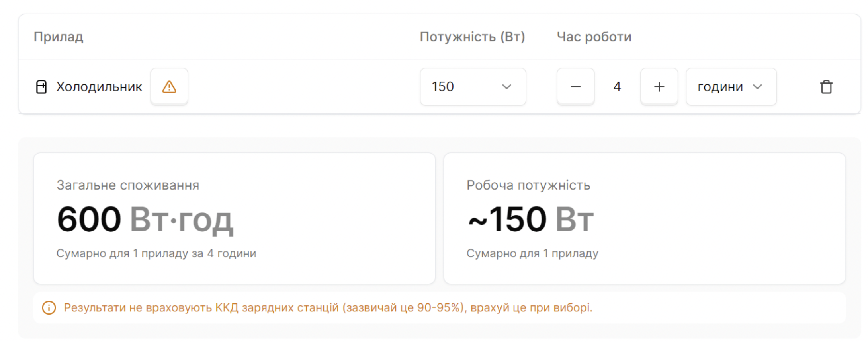Click the Час роботи column header
This screenshot has width=868, height=342.
pyautogui.click(x=594, y=37)
